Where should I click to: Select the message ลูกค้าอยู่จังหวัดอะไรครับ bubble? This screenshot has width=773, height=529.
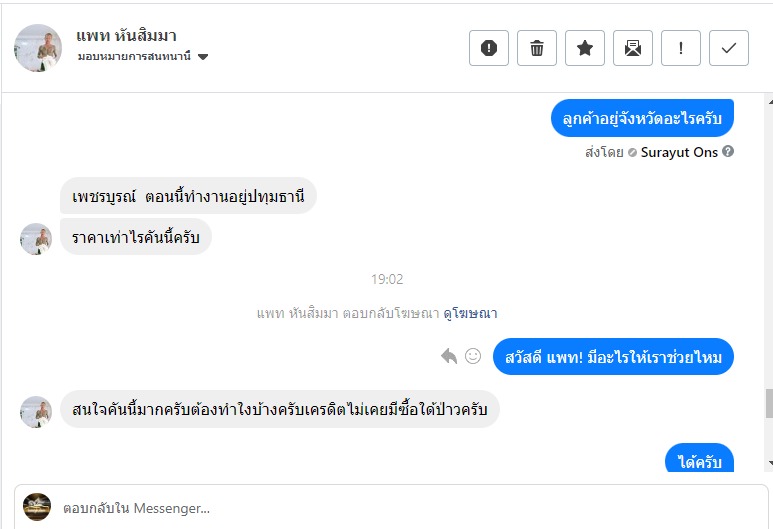point(643,119)
